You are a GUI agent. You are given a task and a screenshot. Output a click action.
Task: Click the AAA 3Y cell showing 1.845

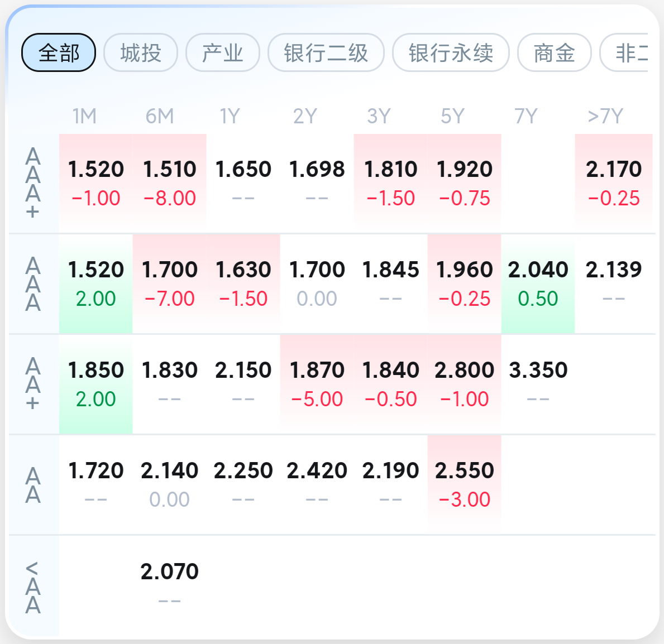click(390, 283)
